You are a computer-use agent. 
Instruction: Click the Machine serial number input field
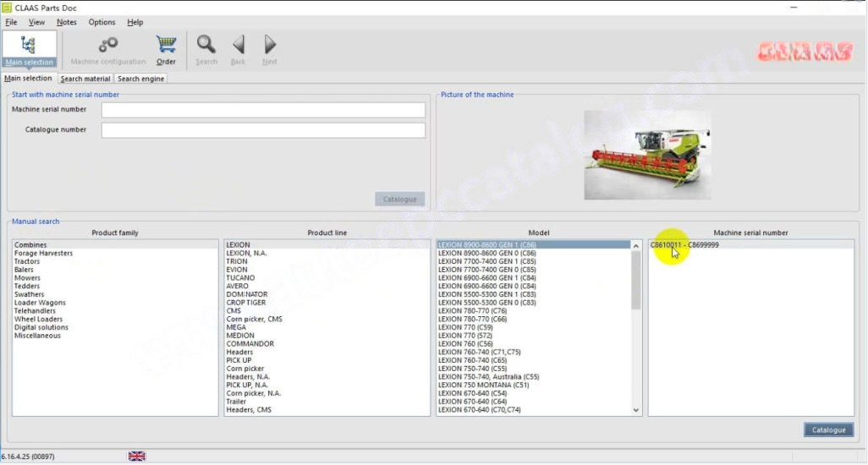coord(263,110)
